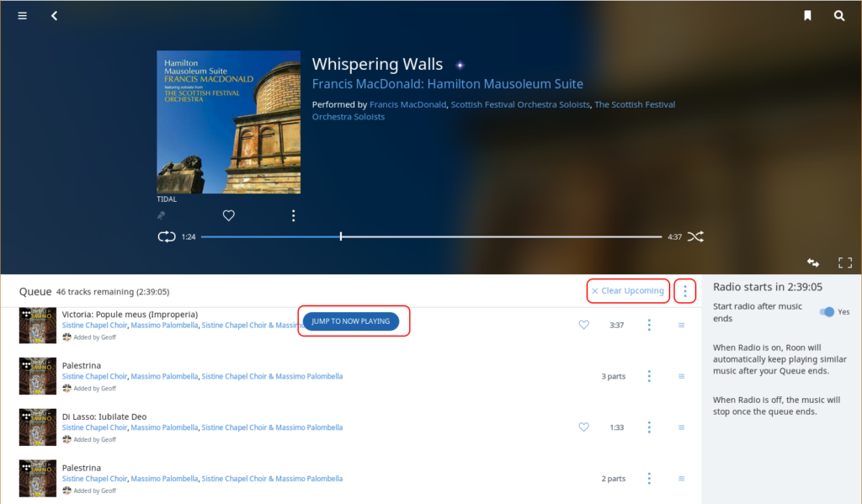Screen dimensions: 862x504
Task: Select Di Lasso: Iubilate Deo title
Action: (x=104, y=416)
